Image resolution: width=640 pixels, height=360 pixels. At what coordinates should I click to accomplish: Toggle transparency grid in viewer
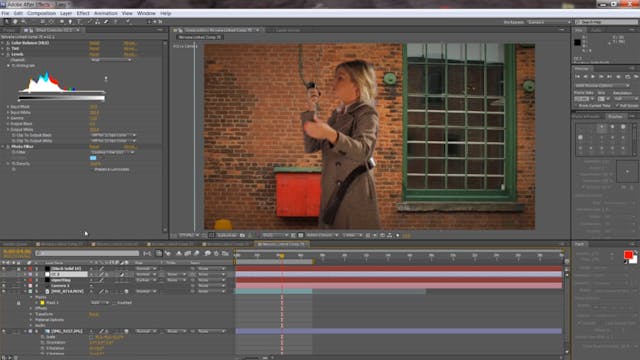click(301, 236)
